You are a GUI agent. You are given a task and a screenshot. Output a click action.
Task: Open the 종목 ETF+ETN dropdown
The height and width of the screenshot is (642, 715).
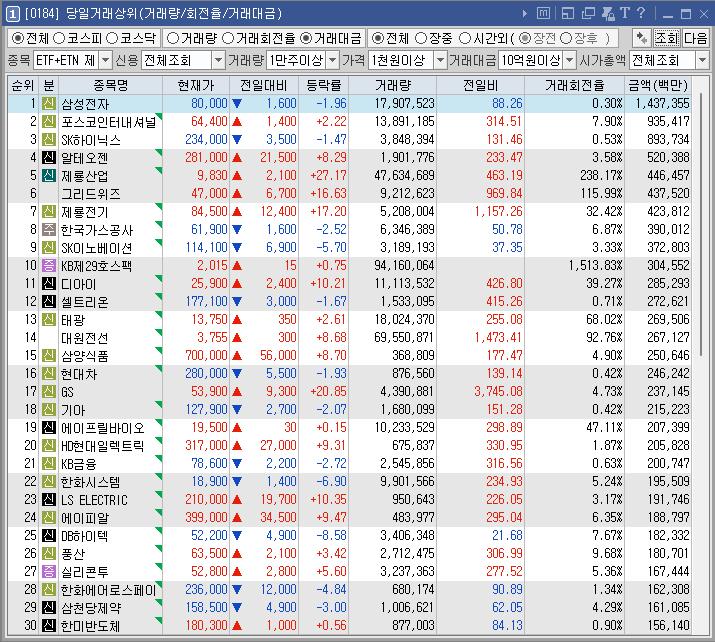tap(105, 60)
